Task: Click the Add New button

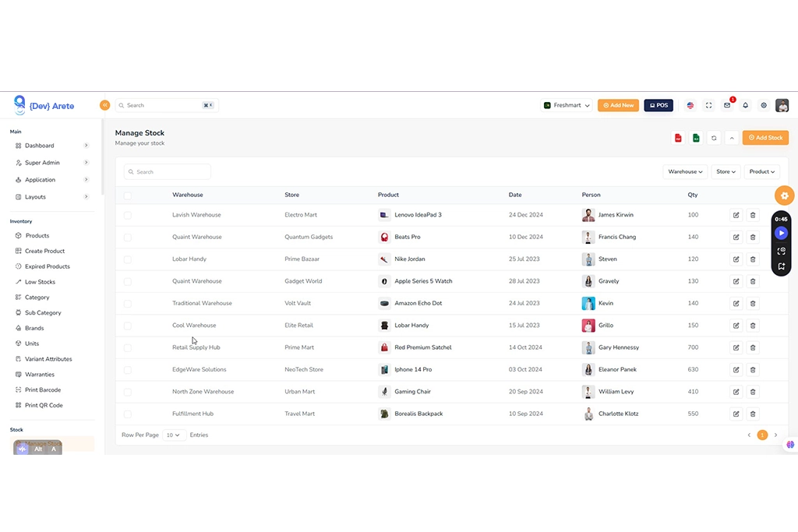Action: pyautogui.click(x=618, y=105)
